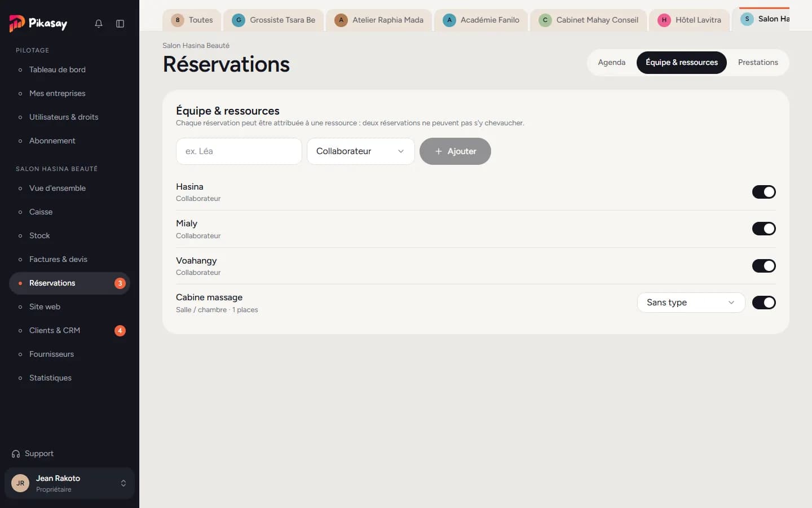Focus the resource name input field
Viewport: 812px width, 508px height.
coord(239,151)
